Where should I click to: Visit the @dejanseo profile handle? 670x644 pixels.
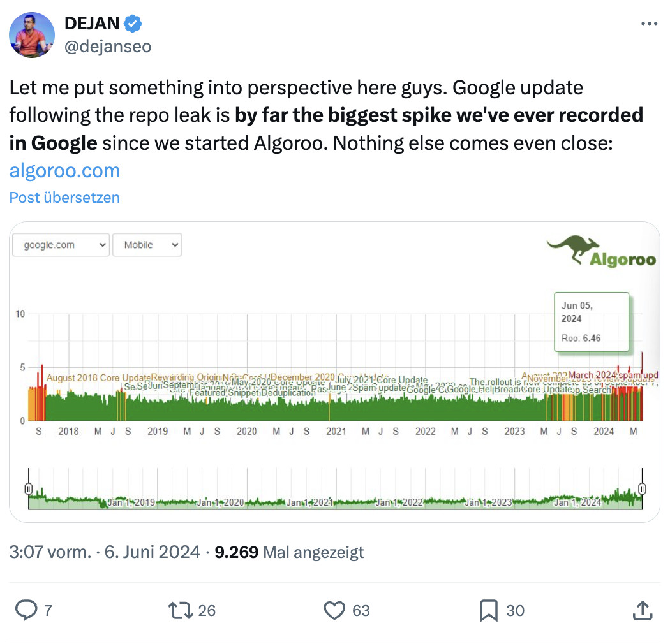107,45
